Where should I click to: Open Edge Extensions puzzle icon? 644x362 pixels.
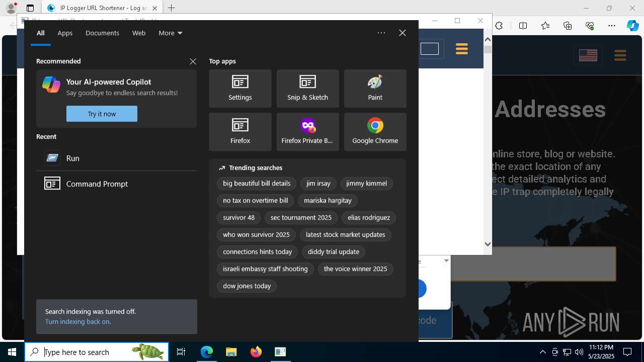(x=499, y=26)
